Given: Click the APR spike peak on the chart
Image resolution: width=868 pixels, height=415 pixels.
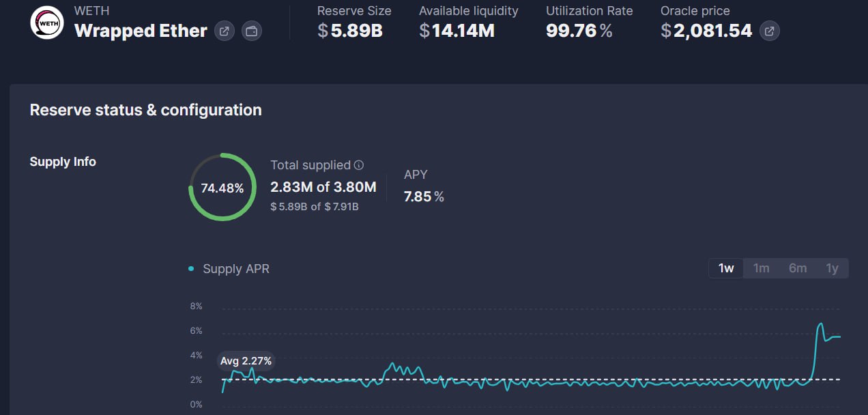Looking at the screenshot, I should (820, 324).
